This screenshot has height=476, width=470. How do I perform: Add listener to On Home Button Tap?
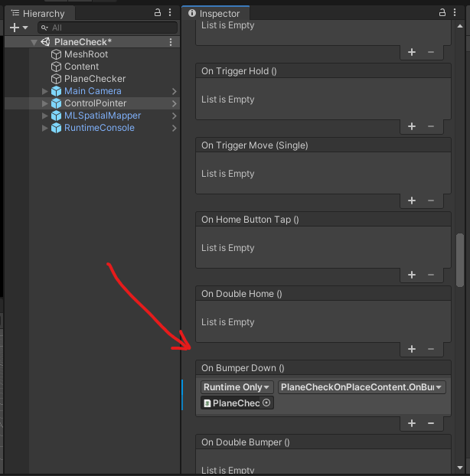[x=412, y=275]
